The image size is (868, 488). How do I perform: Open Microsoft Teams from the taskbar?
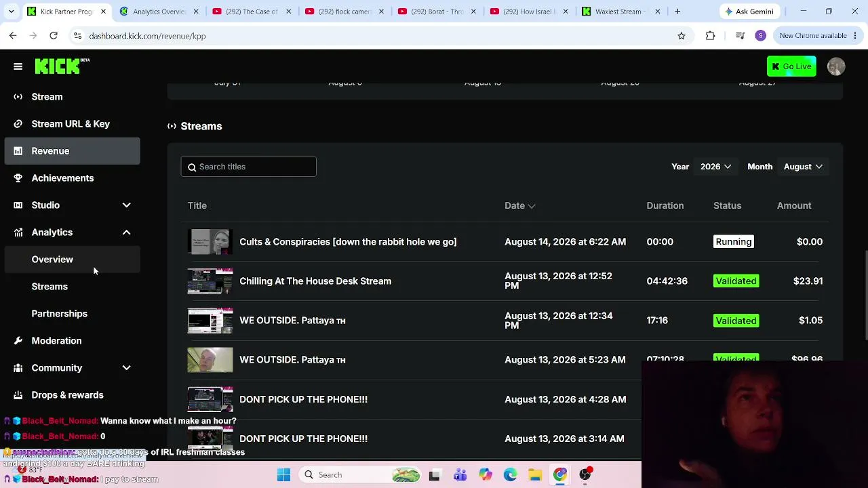click(460, 475)
